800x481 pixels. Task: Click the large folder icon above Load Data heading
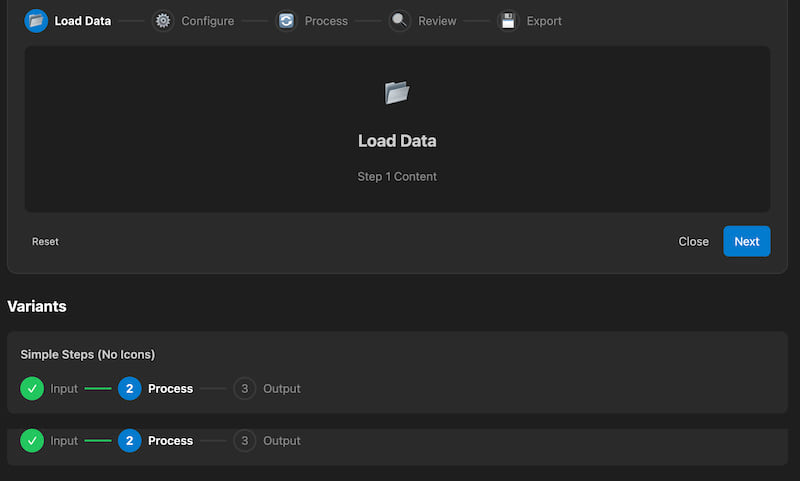397,93
